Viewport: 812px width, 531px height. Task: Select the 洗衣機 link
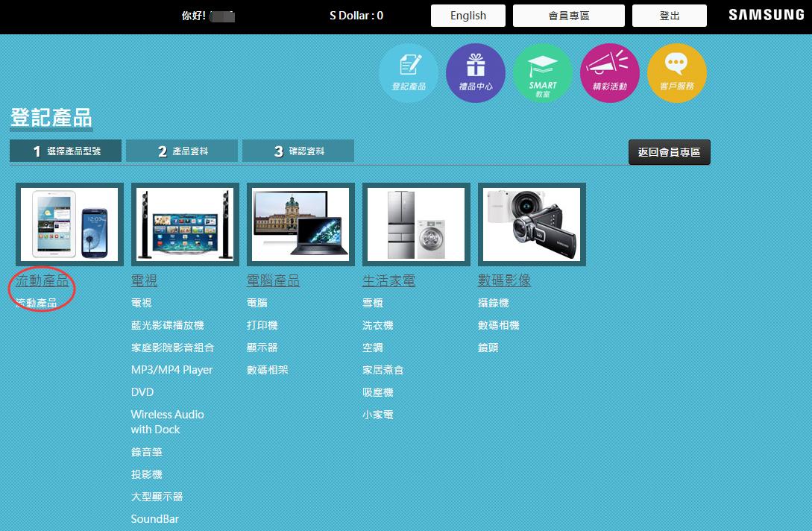pyautogui.click(x=377, y=325)
